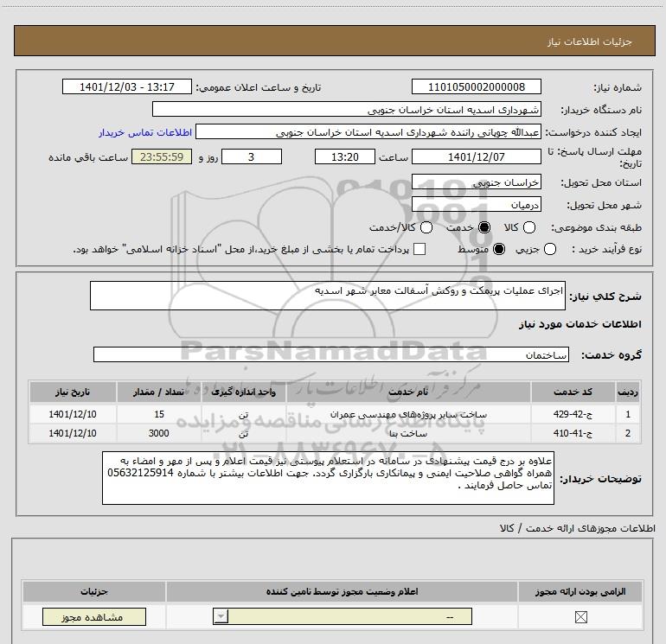Click buyer notes توضیحات خریدار text box
666x644 pixels.
point(328,477)
